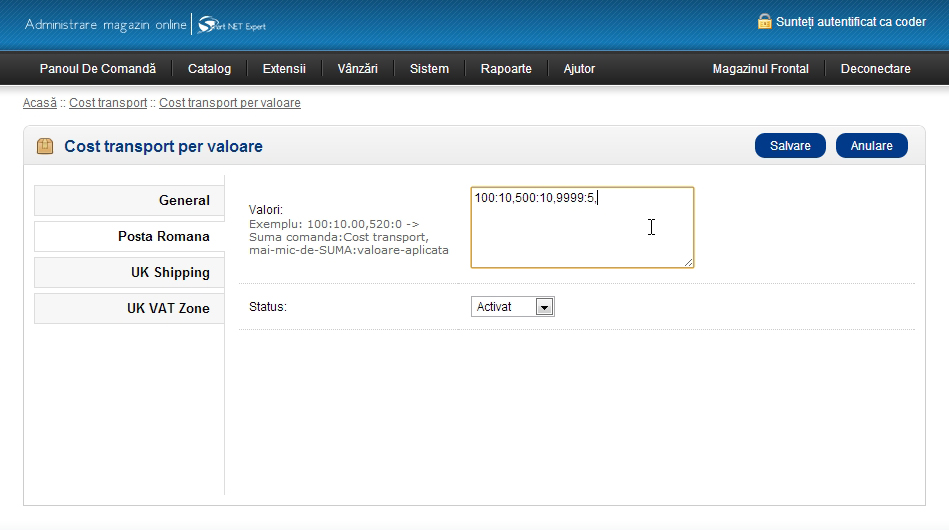Screen dimensions: 949x530
Task: Select the Sistem menu item
Action: click(429, 69)
